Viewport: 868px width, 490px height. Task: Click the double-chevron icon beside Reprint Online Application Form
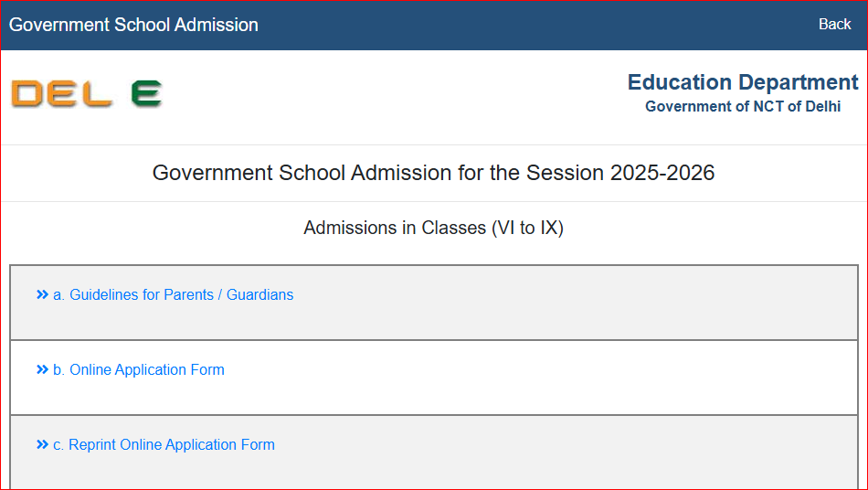(42, 444)
